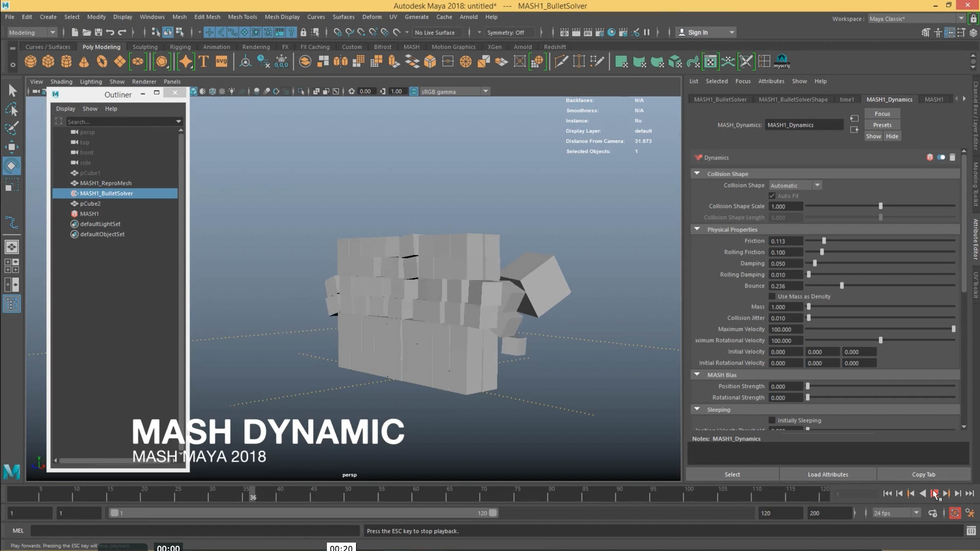Click the Load Attributes button
The image size is (980, 551).
click(x=828, y=474)
